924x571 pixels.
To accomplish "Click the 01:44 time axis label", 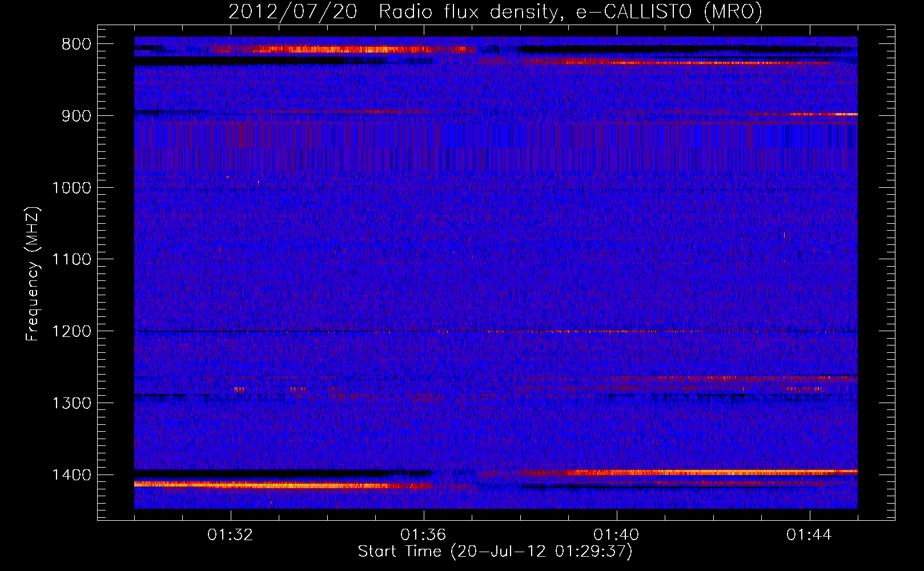I will [x=810, y=535].
